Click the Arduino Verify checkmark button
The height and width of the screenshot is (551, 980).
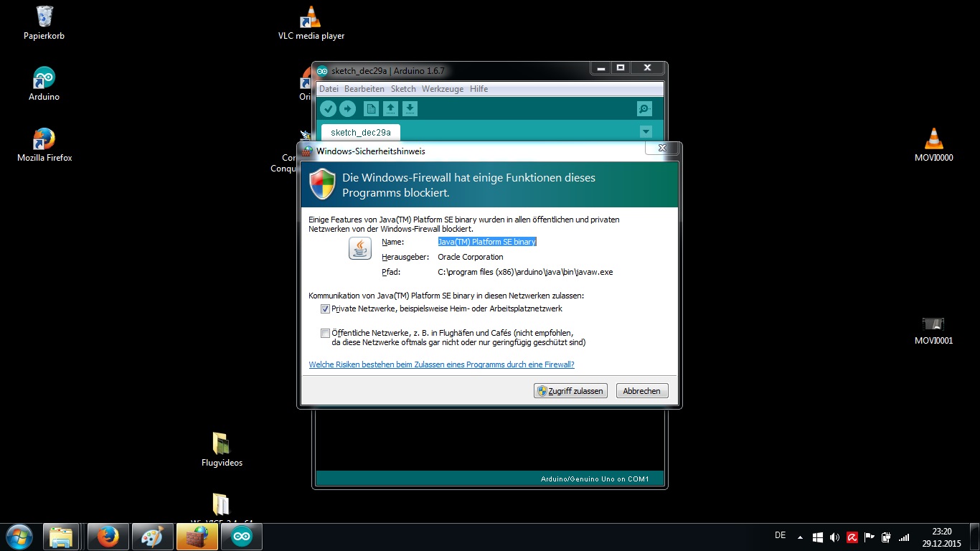coord(328,109)
